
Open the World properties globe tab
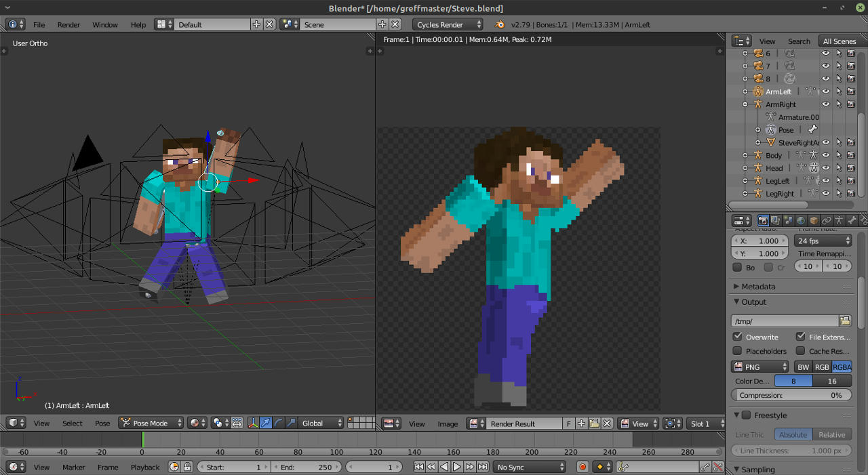[x=801, y=220]
